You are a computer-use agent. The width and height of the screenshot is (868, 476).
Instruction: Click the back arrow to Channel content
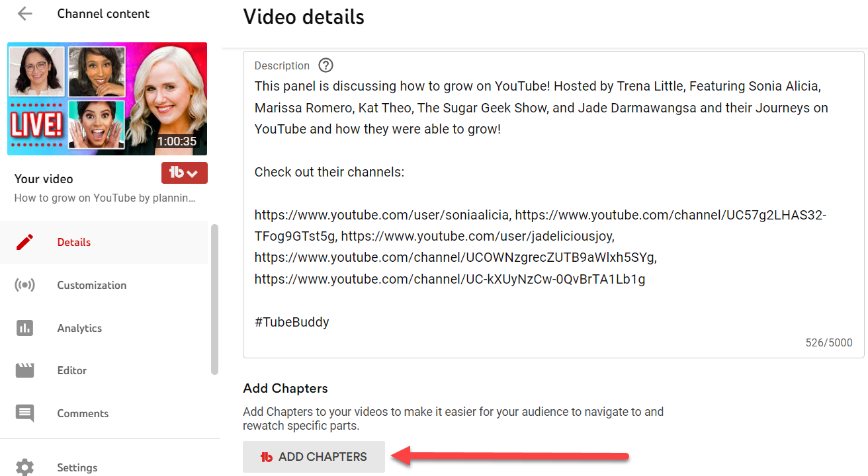[x=24, y=14]
